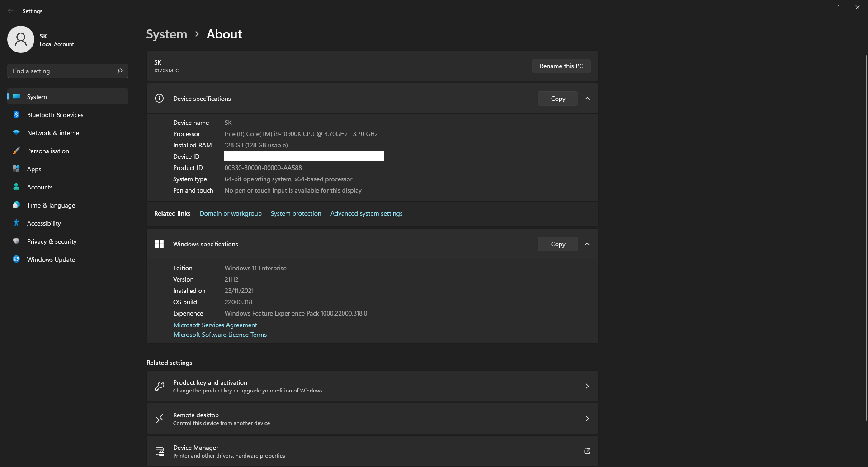Image resolution: width=868 pixels, height=467 pixels.
Task: Click the Time & language globe icon
Action: tap(16, 205)
